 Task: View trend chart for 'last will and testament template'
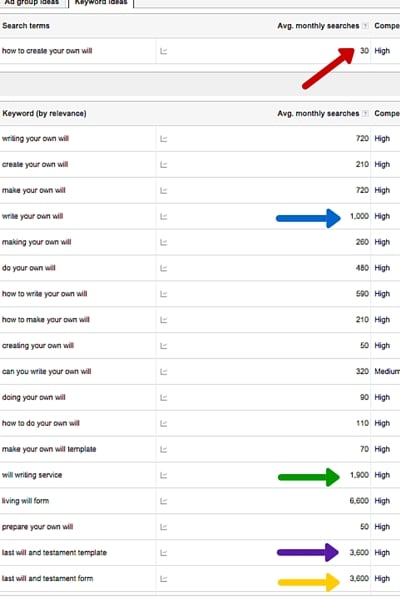tap(163, 553)
